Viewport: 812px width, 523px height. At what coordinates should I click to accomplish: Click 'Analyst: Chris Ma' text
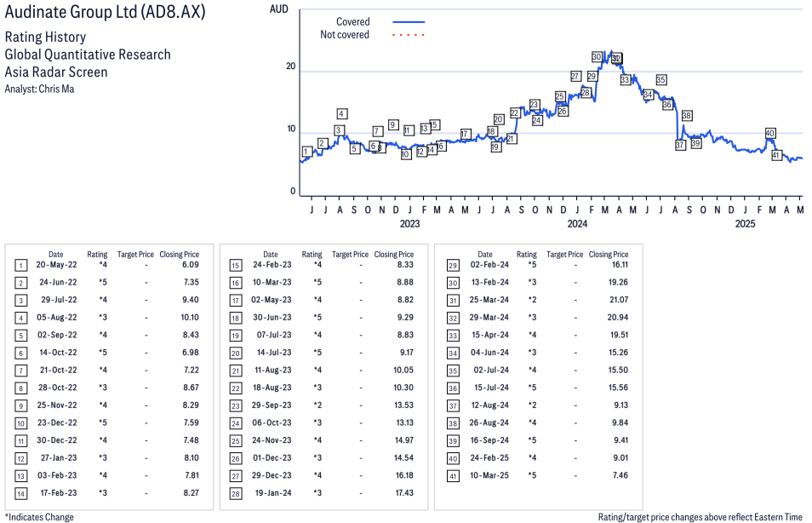39,89
